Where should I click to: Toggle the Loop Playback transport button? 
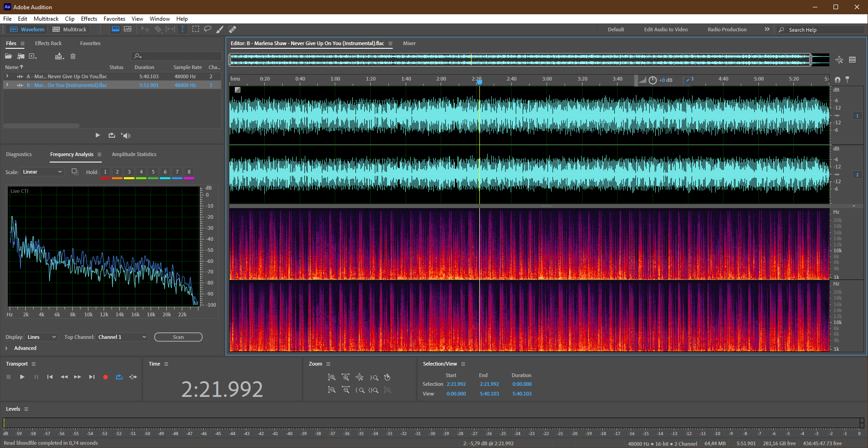click(x=119, y=377)
